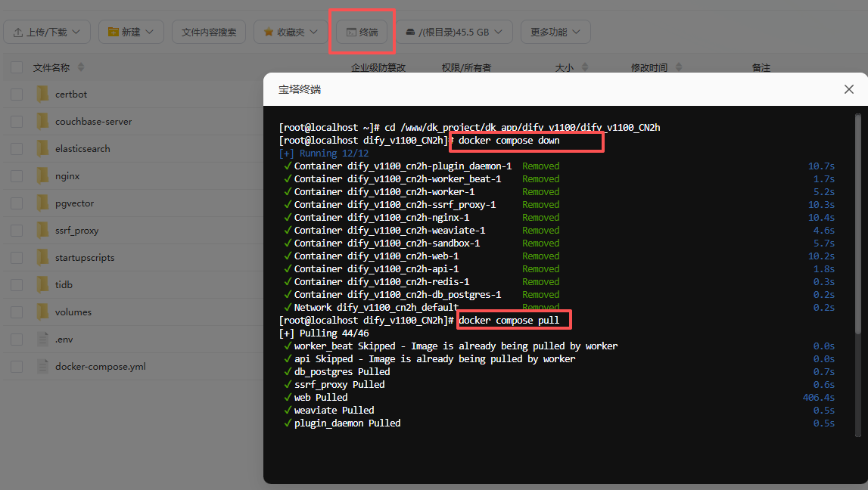Expand the 新建 dropdown menu
Viewport: 868px width, 490px height.
click(131, 32)
